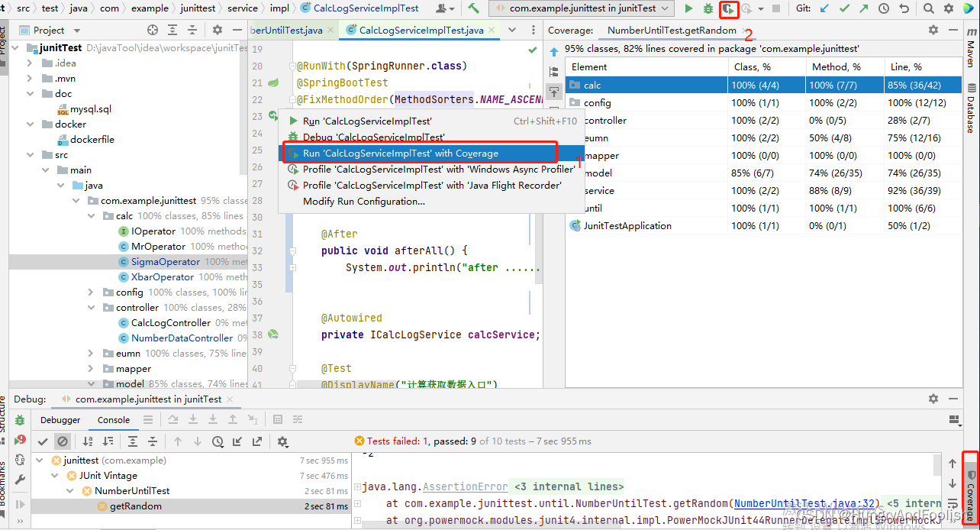980x530 pixels.
Task: Select getRandom failed test
Action: [x=136, y=506]
